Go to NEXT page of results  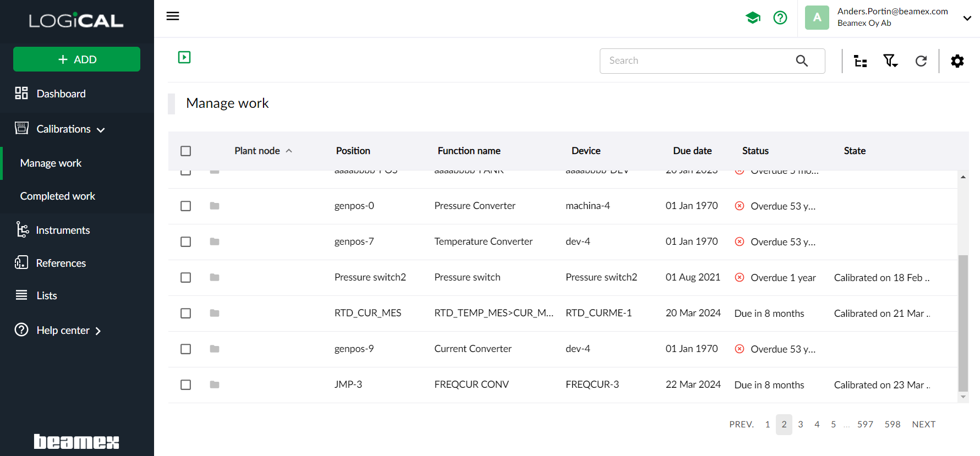point(923,424)
